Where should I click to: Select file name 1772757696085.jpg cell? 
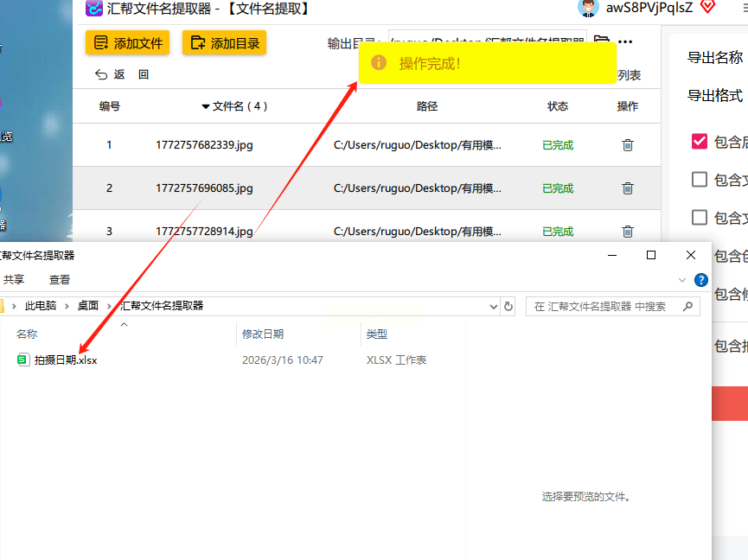204,188
